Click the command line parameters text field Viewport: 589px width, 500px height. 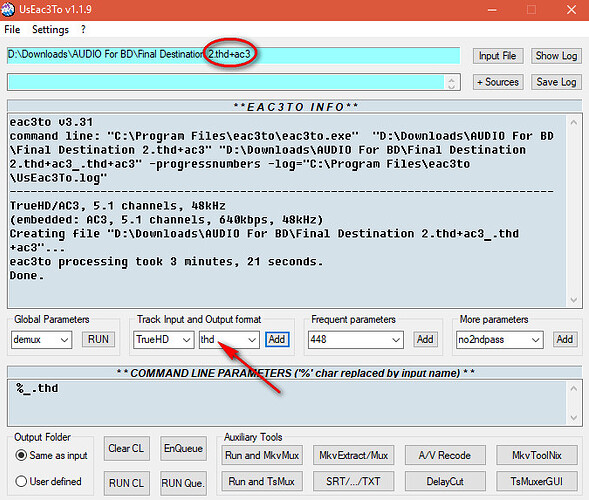click(287, 403)
